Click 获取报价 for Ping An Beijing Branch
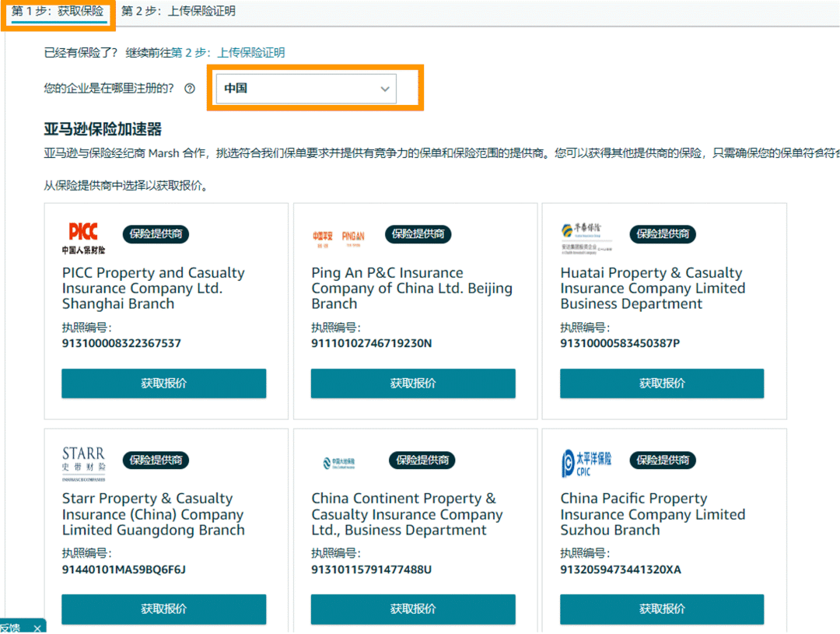Screen dimensions: 840x634 tap(412, 383)
